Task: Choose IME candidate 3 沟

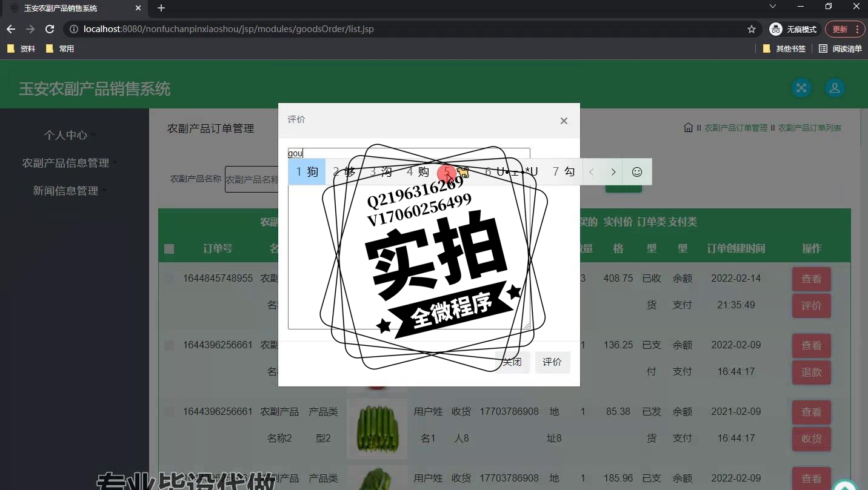Action: (x=381, y=172)
